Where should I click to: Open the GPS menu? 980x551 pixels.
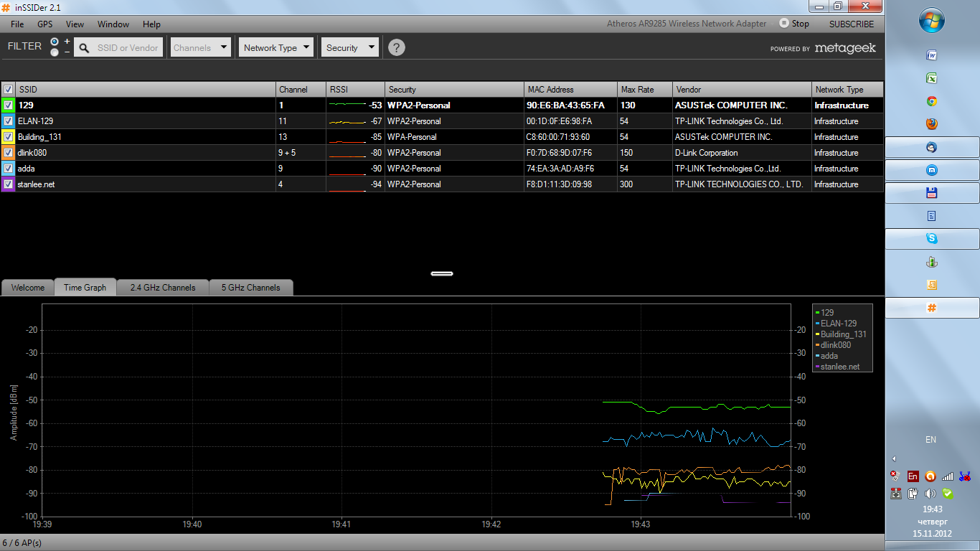44,24
